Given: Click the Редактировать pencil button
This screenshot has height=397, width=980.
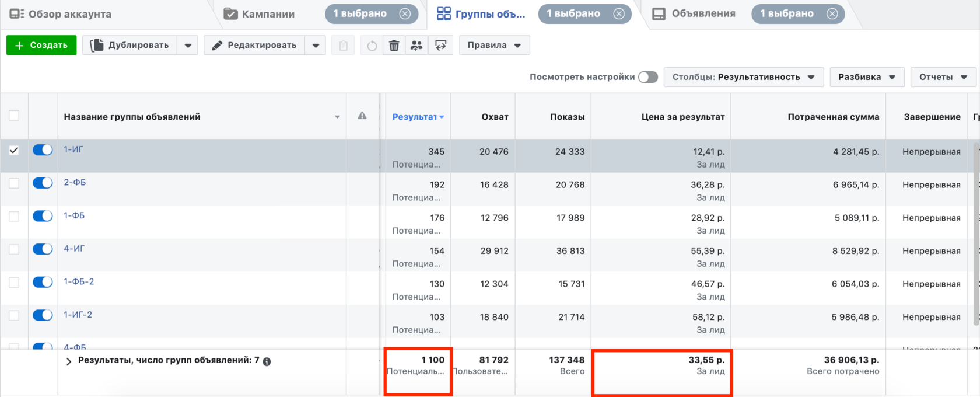Looking at the screenshot, I should (x=254, y=46).
